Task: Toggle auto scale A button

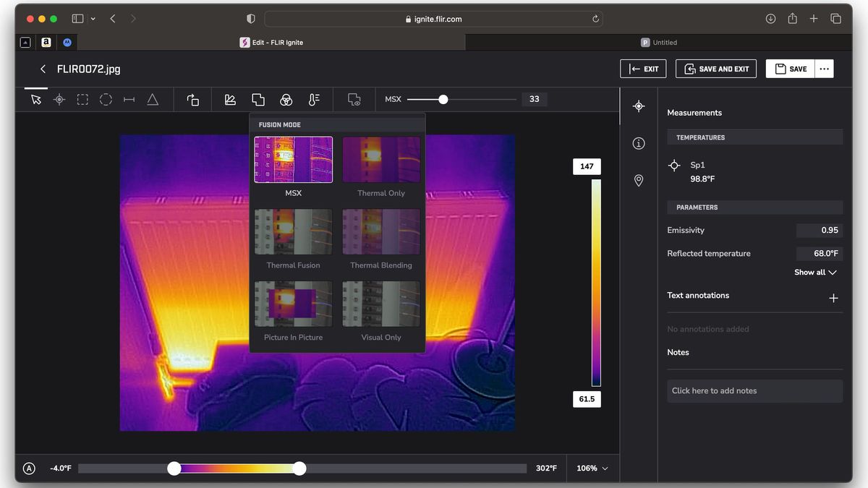Action: [x=29, y=468]
